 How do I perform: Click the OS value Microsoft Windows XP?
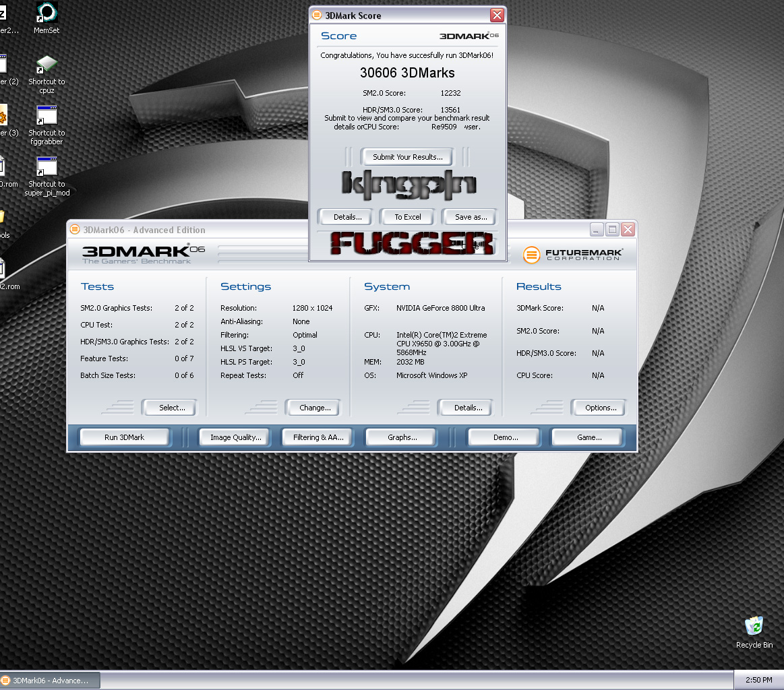(x=432, y=375)
